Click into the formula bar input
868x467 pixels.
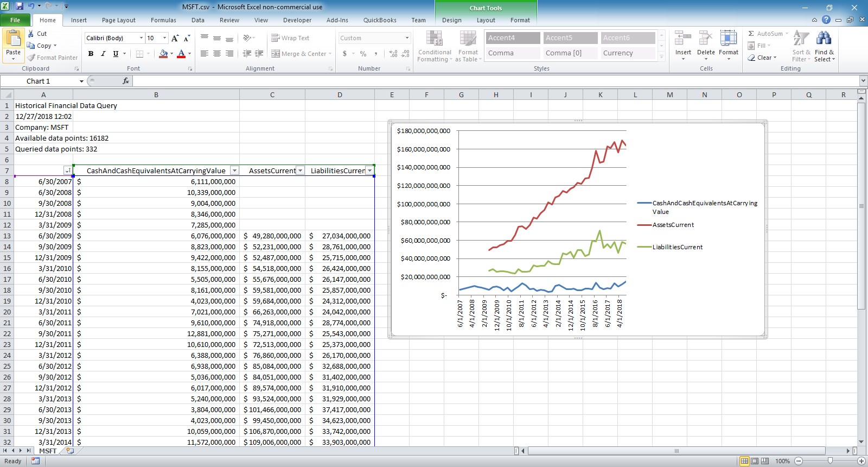495,81
